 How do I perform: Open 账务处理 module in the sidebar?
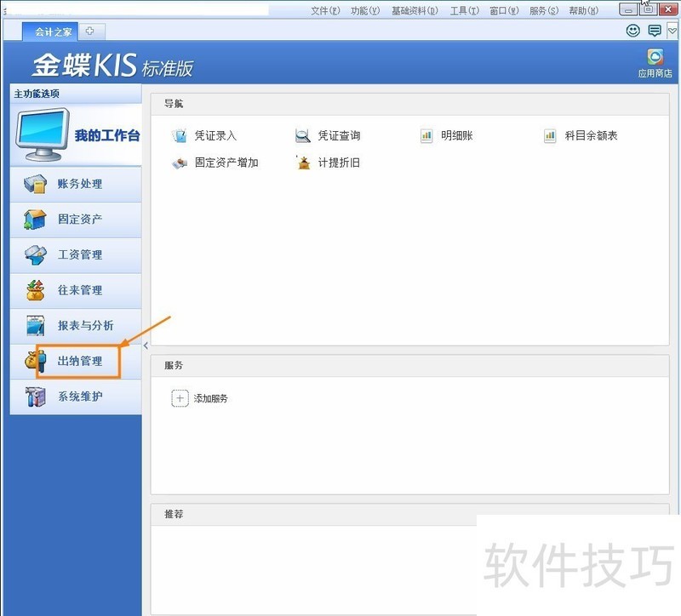coord(79,184)
